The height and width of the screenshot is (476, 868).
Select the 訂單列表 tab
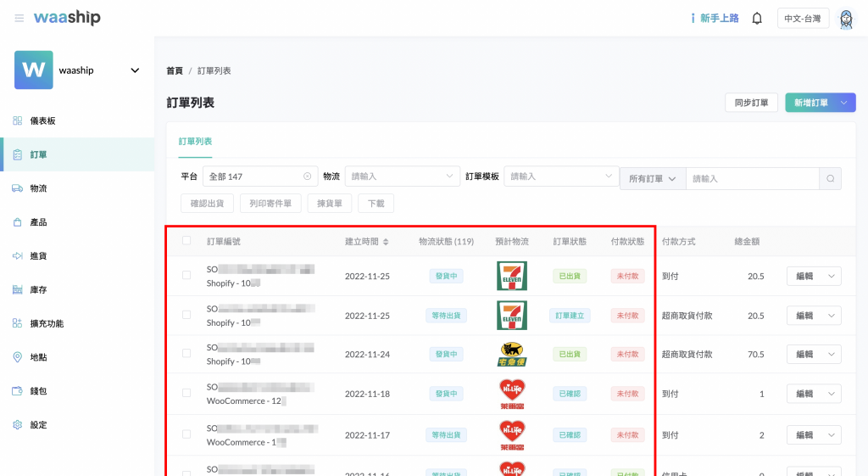[x=195, y=141]
